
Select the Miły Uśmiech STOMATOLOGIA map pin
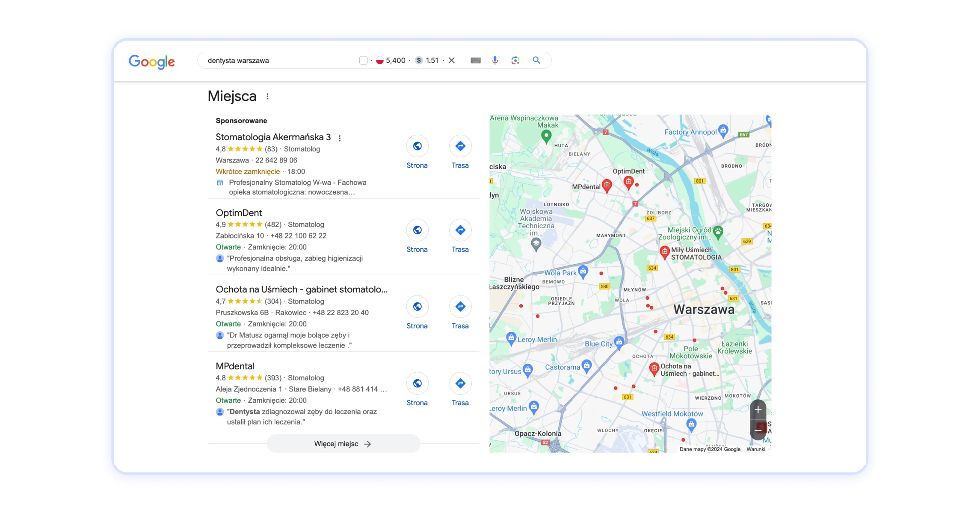[x=665, y=252]
